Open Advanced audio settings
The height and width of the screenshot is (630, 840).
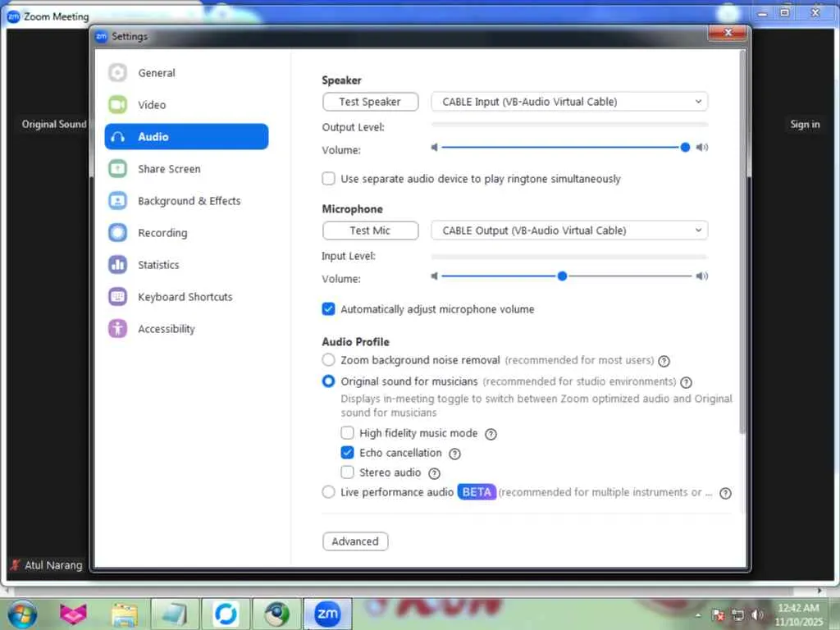click(x=355, y=541)
